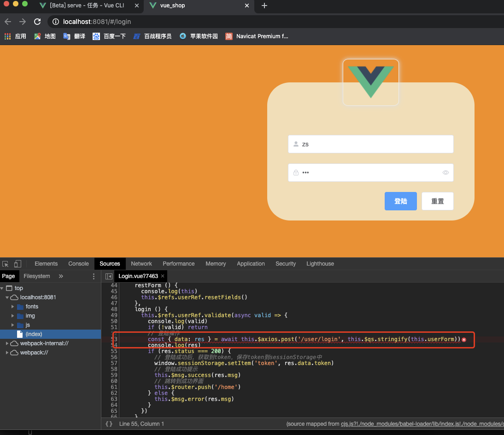Toggle password visibility eye icon

445,173
